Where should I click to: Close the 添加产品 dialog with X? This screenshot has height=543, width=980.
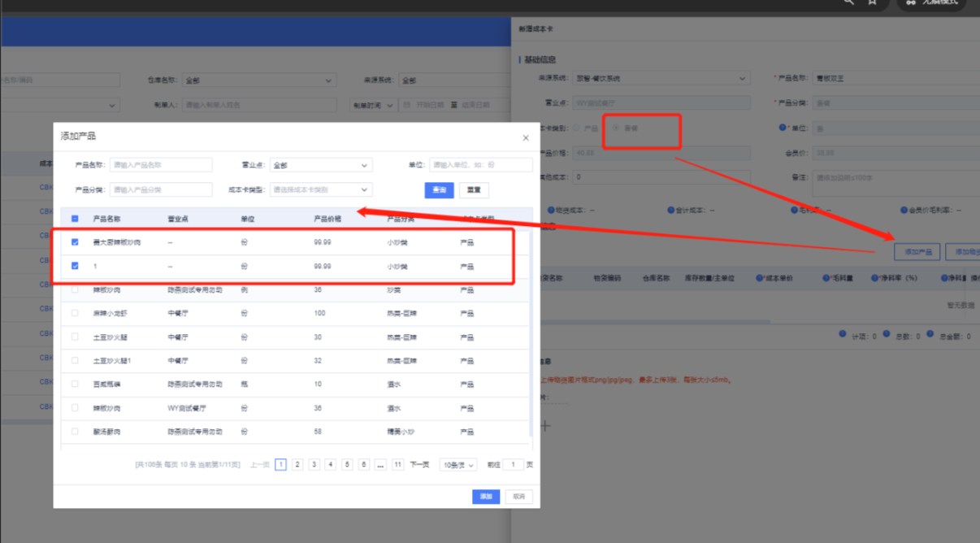click(x=526, y=138)
